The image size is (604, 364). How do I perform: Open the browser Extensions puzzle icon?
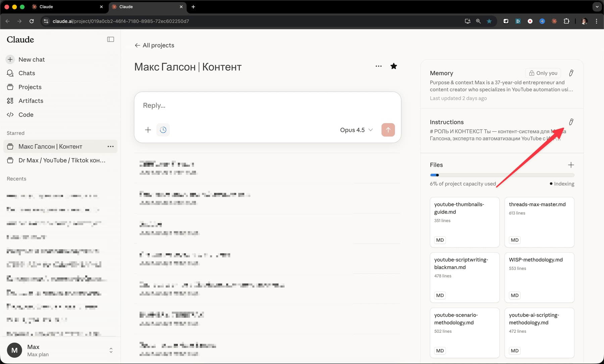pyautogui.click(x=566, y=21)
